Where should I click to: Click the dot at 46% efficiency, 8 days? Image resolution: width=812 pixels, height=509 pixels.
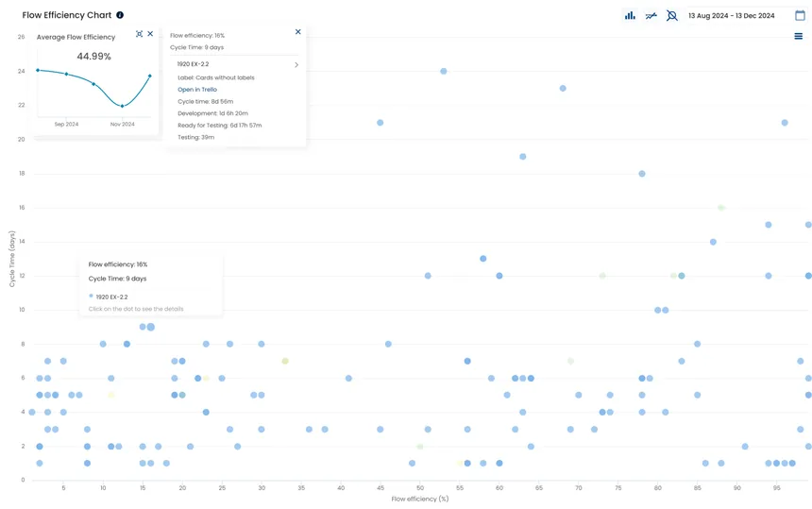coord(388,344)
